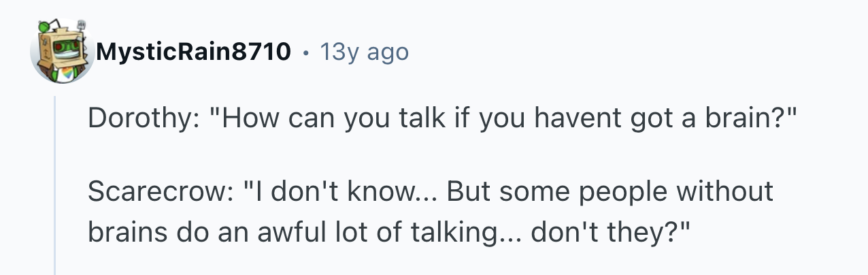Select the Scarecrow quote paragraph
This screenshot has height=275, width=868.
431,212
